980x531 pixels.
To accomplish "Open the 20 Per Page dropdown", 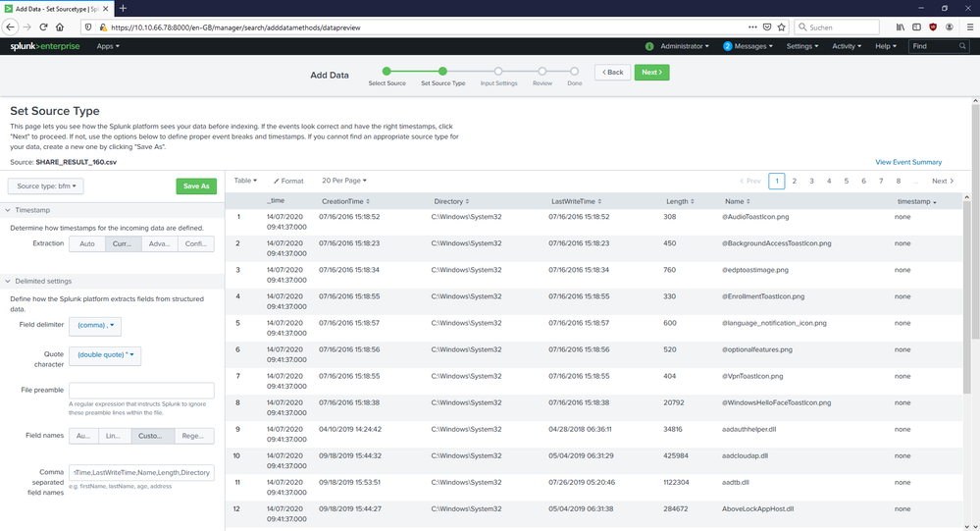I will pyautogui.click(x=343, y=181).
